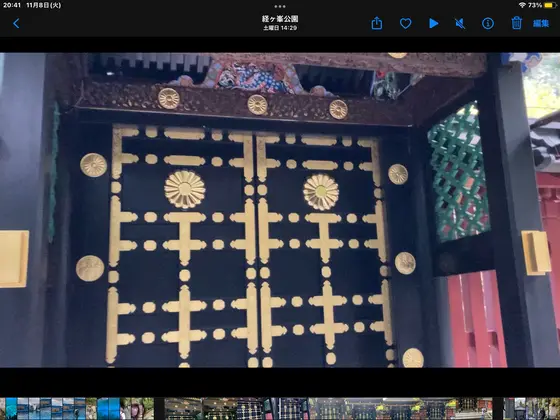560x420 pixels.
Task: Jump to the current video's first scrubber frame
Action: 184,409
